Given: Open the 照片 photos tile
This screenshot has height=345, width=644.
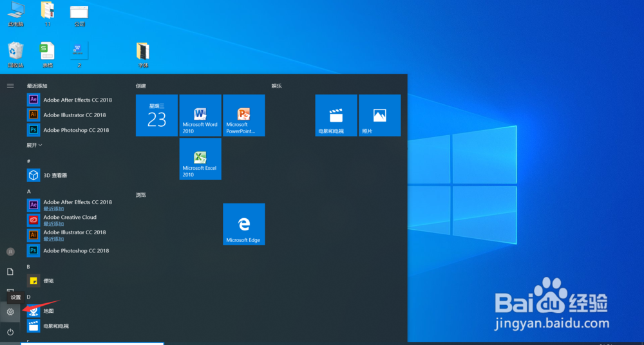Looking at the screenshot, I should tap(380, 115).
